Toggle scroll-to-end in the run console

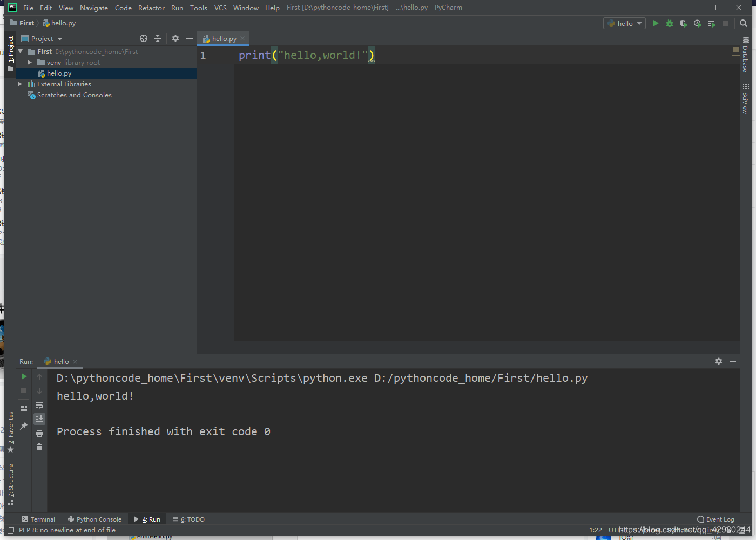tap(39, 418)
